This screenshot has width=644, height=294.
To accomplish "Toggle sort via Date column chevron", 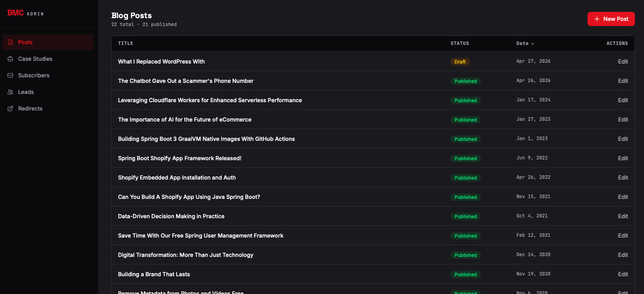I will click(x=533, y=44).
